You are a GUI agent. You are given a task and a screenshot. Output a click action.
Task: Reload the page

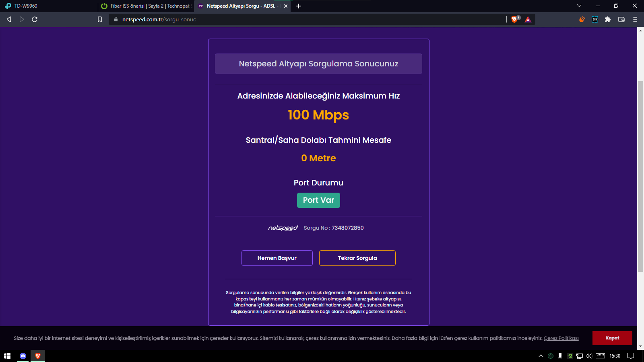coord(35,19)
